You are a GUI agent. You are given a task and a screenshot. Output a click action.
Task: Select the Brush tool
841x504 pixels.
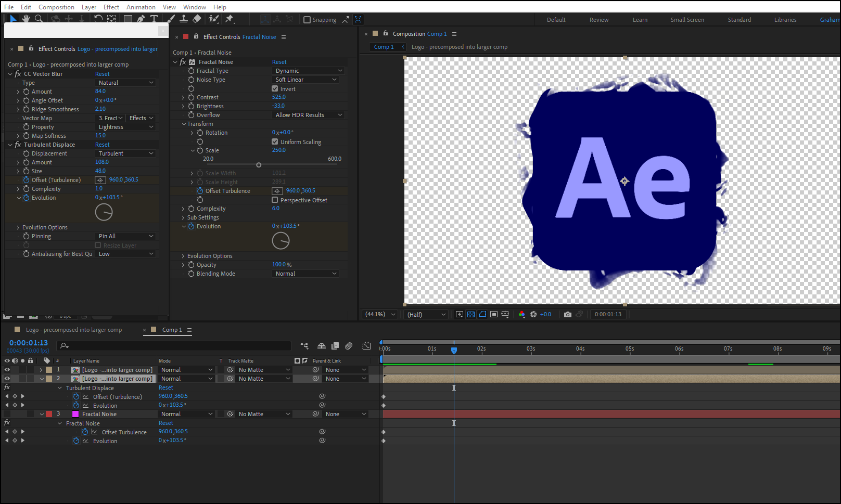171,19
